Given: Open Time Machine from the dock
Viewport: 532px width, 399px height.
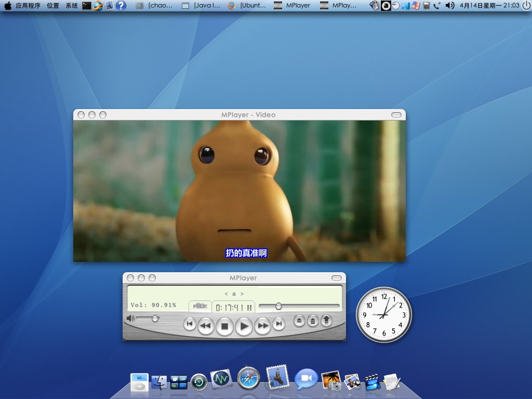Looking at the screenshot, I should point(199,382).
